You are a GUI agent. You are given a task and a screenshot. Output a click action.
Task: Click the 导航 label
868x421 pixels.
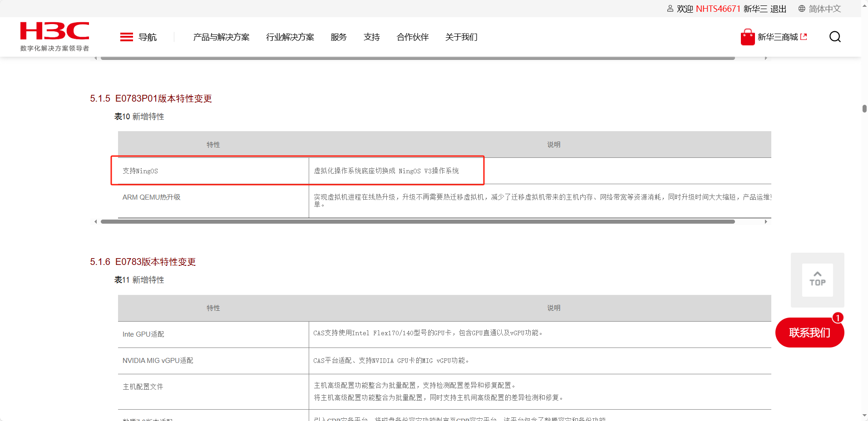pos(148,37)
